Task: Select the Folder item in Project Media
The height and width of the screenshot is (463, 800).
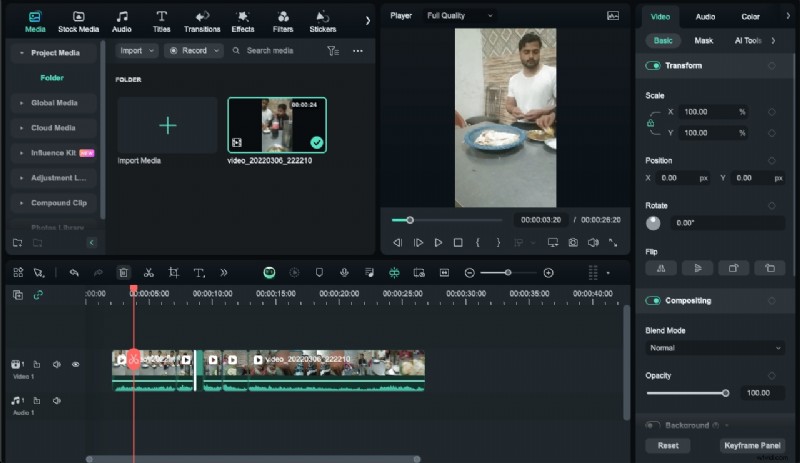Action: (52, 78)
